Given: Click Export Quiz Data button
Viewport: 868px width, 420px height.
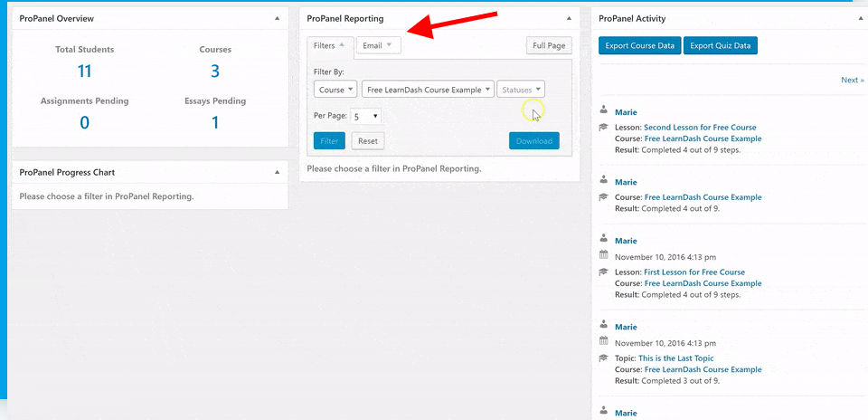Looking at the screenshot, I should tap(721, 45).
